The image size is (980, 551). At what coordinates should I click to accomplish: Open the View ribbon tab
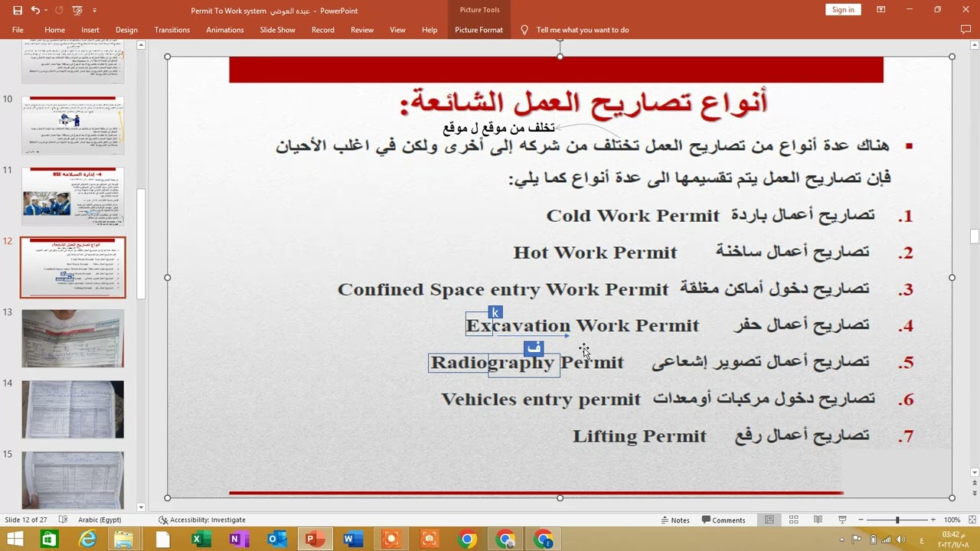[397, 30]
